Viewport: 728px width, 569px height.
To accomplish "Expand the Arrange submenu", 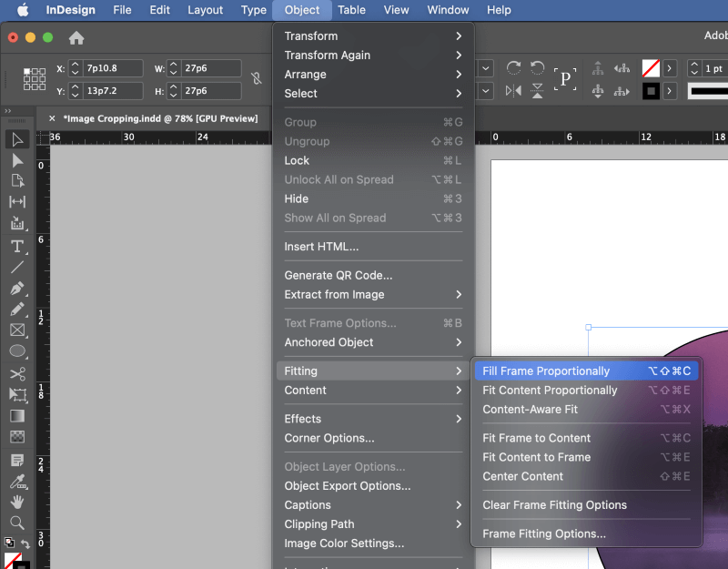I will coord(373,75).
